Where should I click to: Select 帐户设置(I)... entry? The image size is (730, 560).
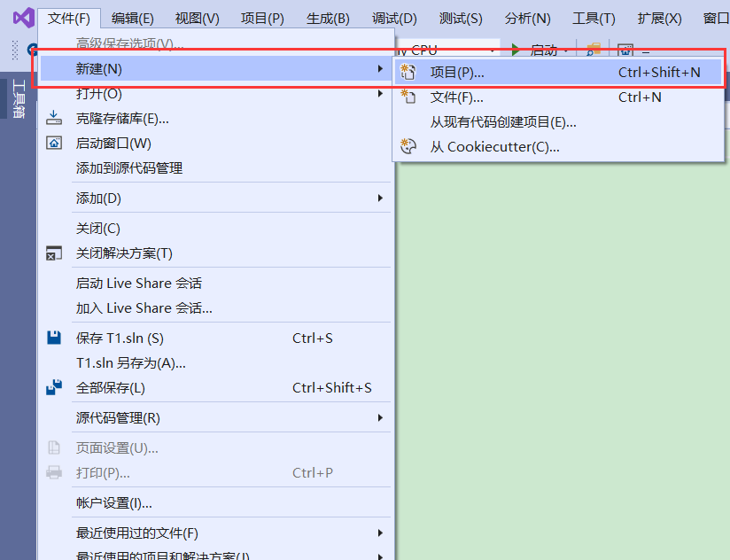[x=215, y=503]
